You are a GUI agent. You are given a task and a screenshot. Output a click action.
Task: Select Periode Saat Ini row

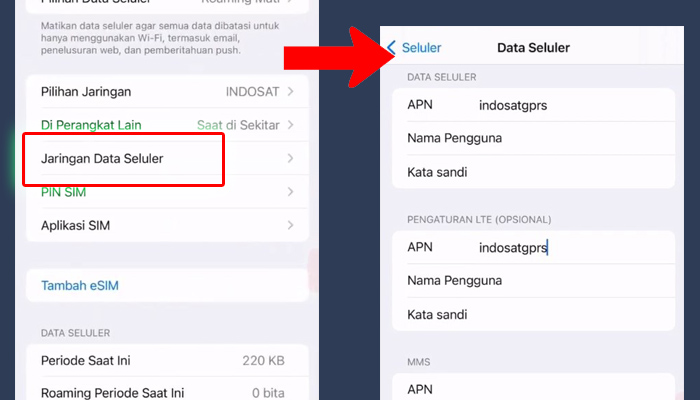[167, 361]
